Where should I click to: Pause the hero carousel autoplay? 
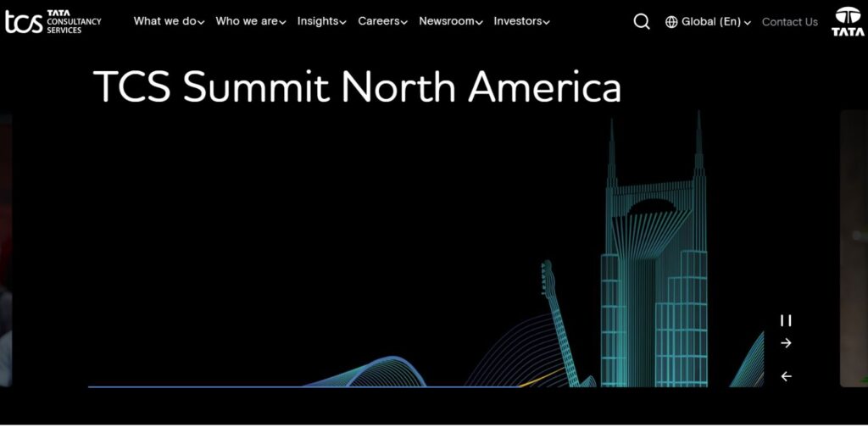click(x=786, y=320)
